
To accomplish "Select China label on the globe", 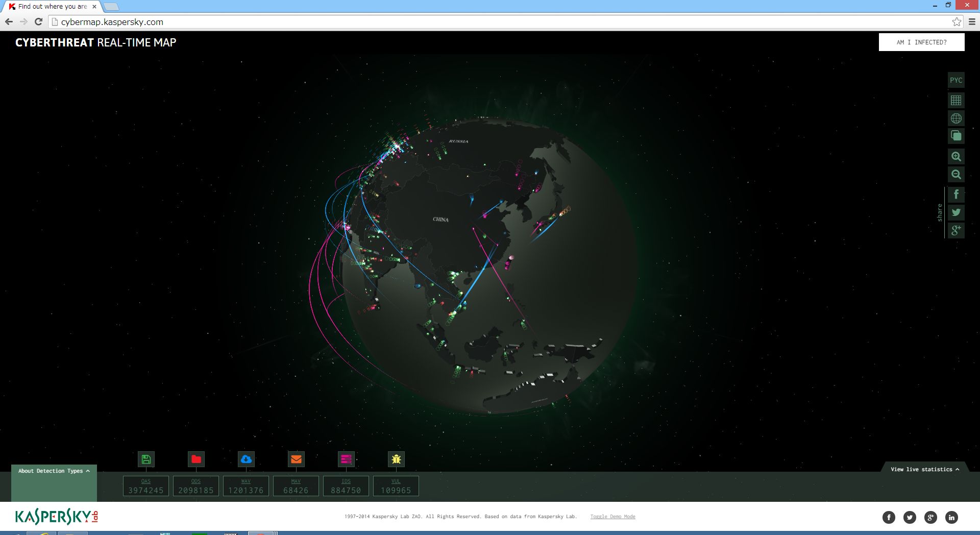I will 440,220.
